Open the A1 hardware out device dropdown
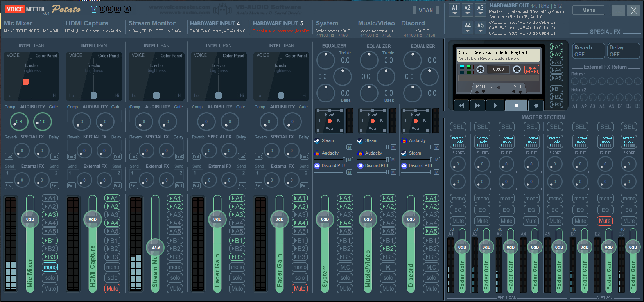 pyautogui.click(x=454, y=10)
